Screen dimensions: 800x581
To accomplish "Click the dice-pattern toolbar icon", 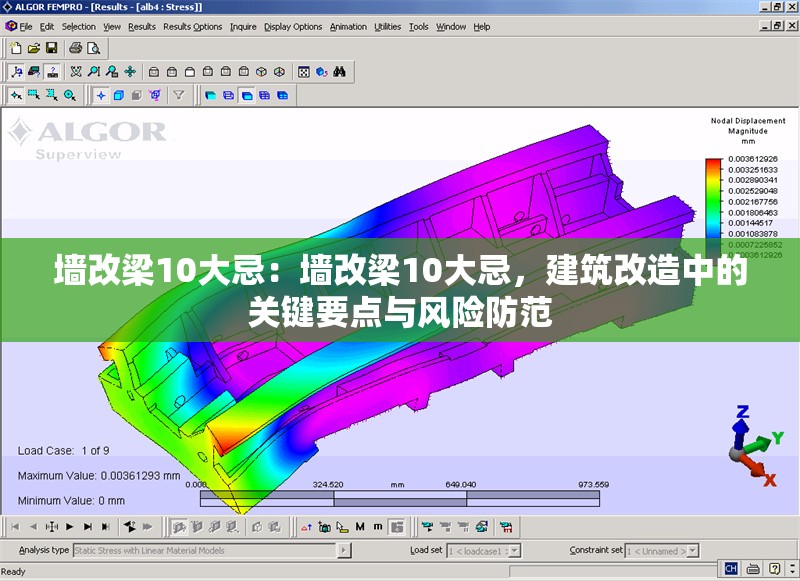I will 304,72.
